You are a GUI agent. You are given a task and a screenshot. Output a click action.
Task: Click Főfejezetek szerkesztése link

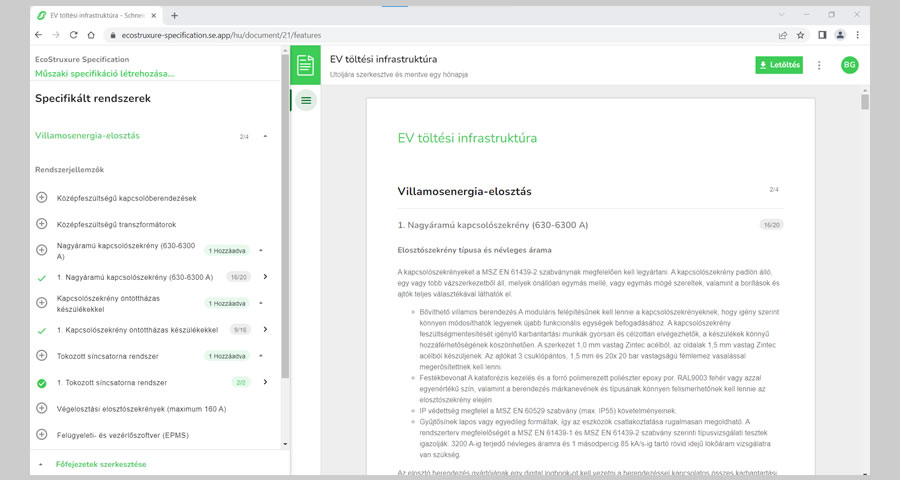click(101, 464)
